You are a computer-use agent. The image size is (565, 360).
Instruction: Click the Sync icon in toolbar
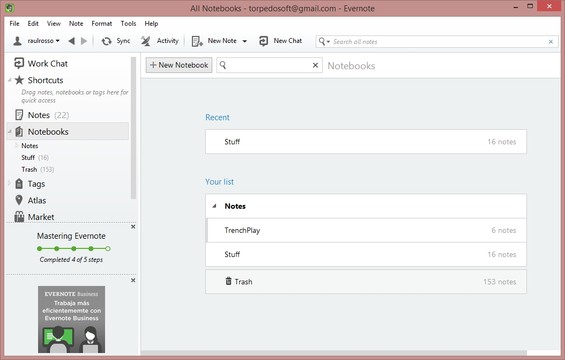coord(106,41)
